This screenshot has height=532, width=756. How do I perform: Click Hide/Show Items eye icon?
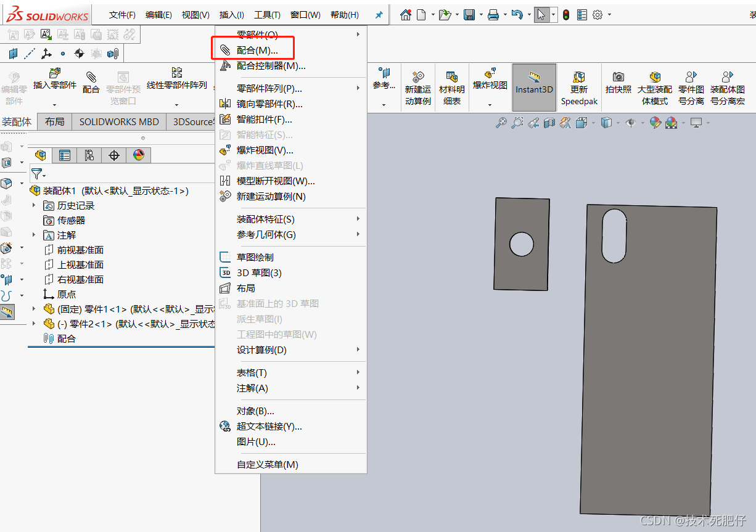tap(630, 123)
